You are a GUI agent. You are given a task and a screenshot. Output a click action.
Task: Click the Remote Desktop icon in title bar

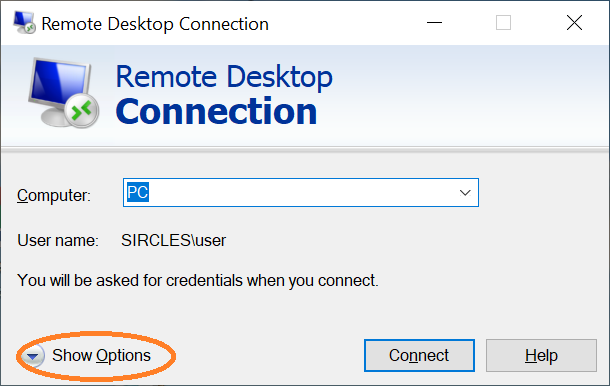(24, 23)
